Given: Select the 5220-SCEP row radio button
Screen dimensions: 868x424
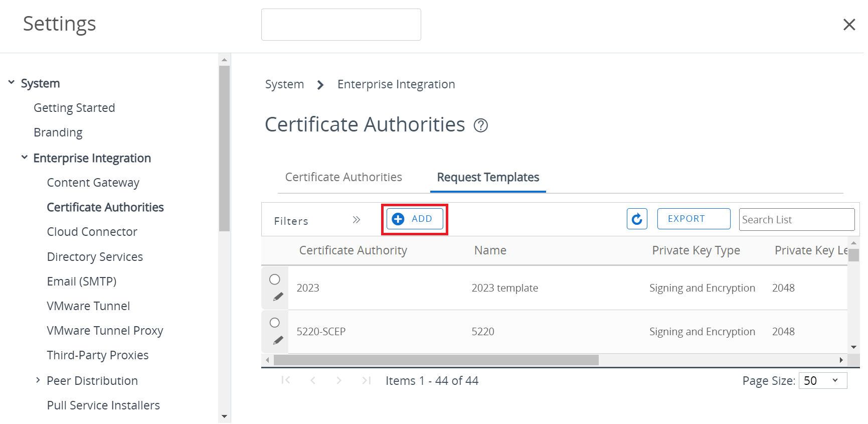Looking at the screenshot, I should (x=275, y=323).
